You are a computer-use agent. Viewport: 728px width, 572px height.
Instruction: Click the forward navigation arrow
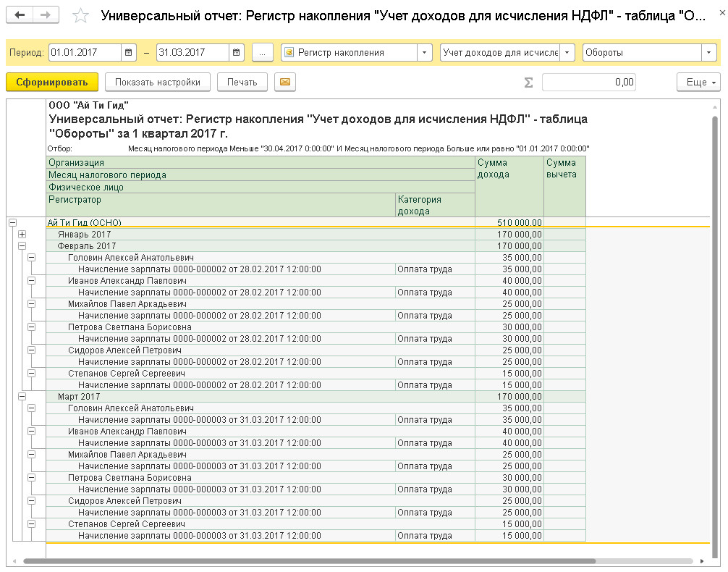click(46, 15)
